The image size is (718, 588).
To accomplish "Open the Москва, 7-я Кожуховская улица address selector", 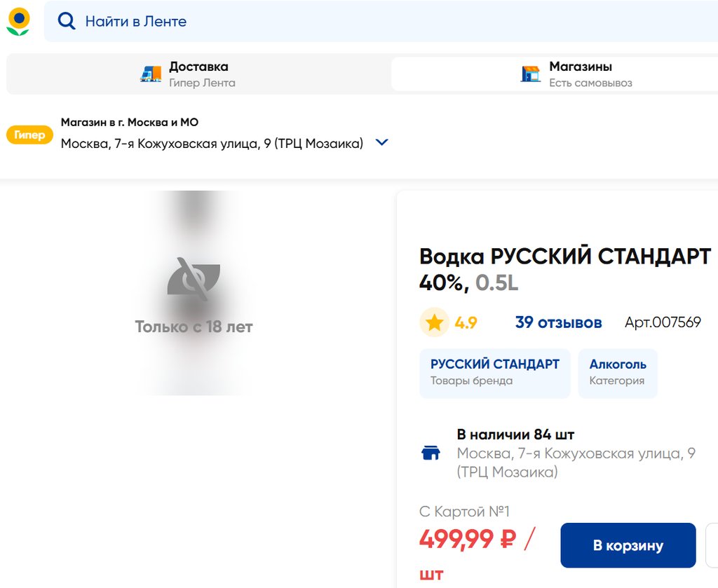I will (212, 144).
